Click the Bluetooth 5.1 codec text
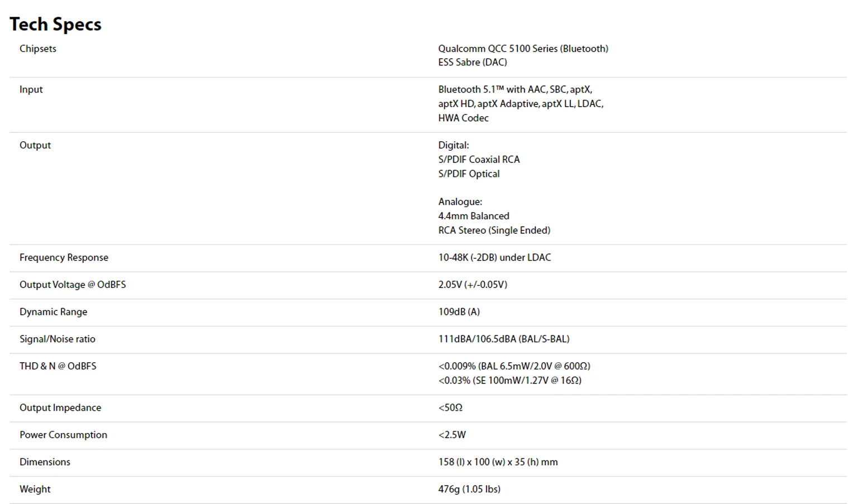The height and width of the screenshot is (504, 848). tap(514, 89)
